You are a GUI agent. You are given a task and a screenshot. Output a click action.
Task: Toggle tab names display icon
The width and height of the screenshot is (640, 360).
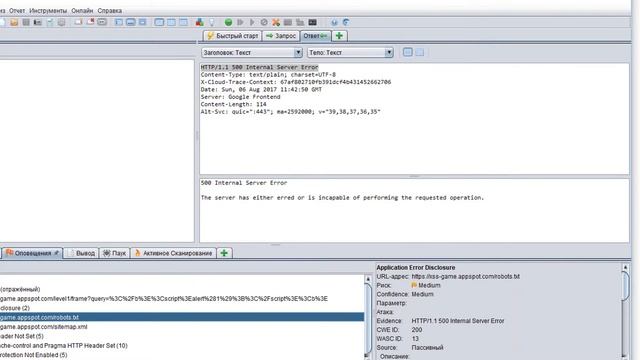coord(102,22)
